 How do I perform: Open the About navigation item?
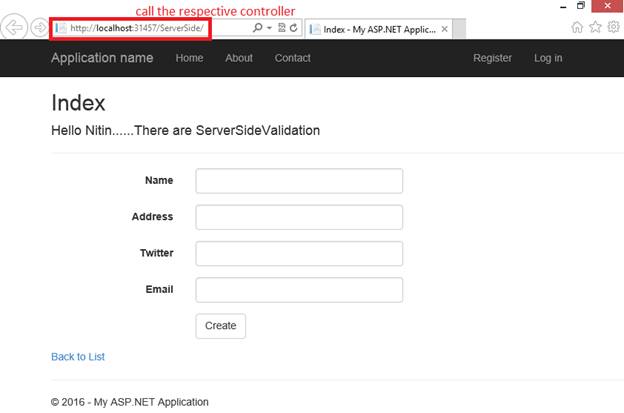point(239,58)
